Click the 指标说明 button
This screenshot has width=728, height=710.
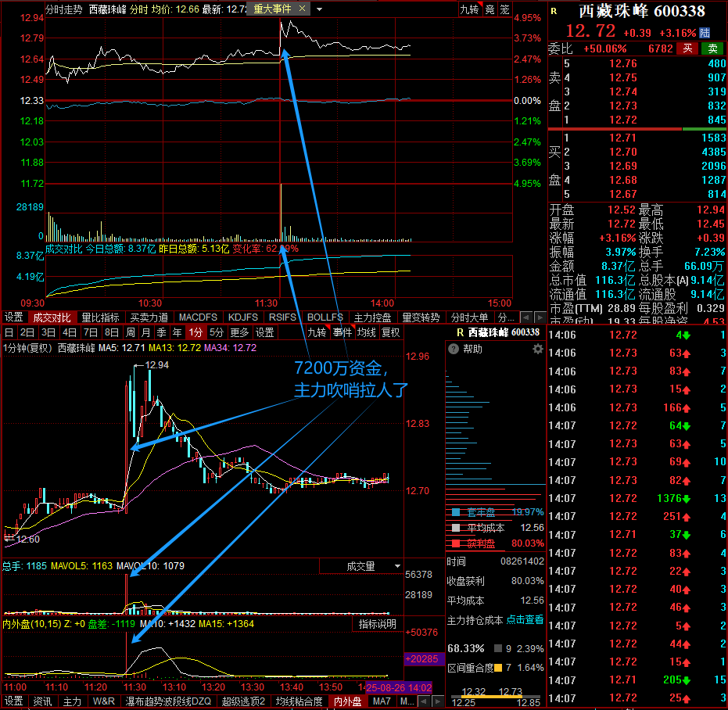point(378,624)
